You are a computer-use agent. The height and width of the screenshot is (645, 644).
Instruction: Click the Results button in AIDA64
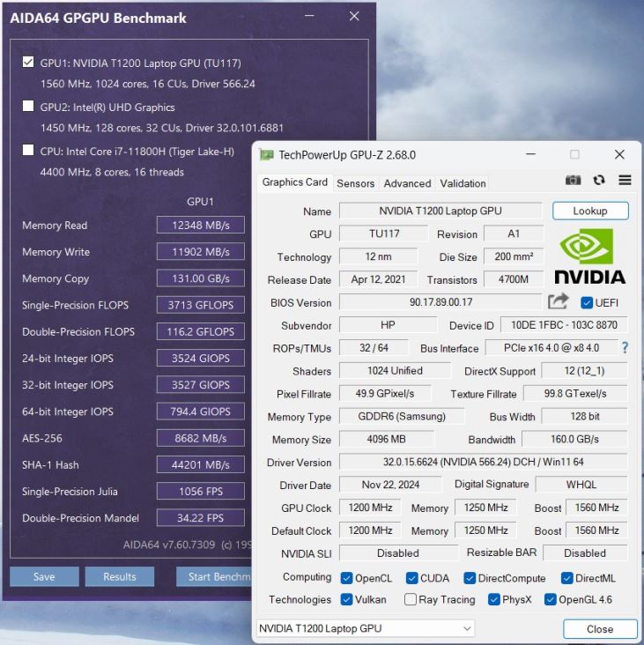coord(120,577)
